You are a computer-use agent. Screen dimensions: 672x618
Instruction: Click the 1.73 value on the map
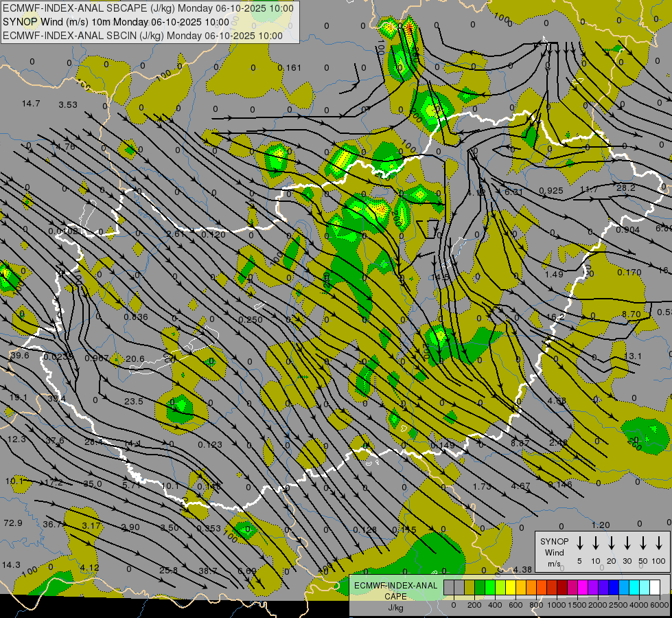tap(482, 486)
